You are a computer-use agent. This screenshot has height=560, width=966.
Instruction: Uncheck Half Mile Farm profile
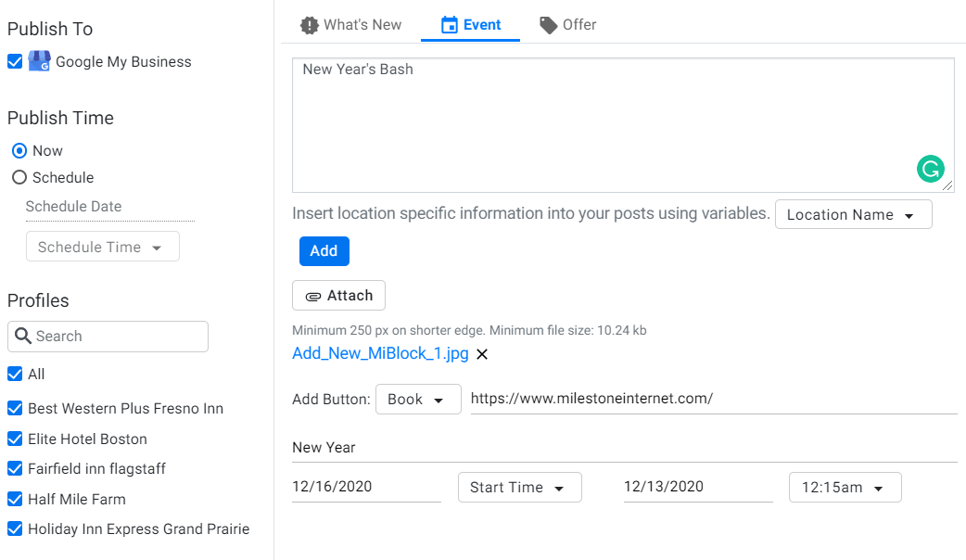click(x=15, y=499)
